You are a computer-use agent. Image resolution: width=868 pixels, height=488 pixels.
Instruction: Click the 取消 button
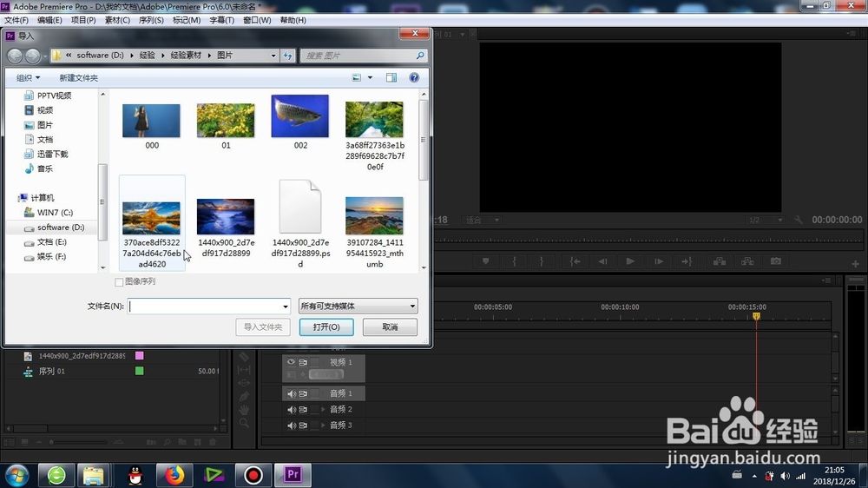point(390,326)
